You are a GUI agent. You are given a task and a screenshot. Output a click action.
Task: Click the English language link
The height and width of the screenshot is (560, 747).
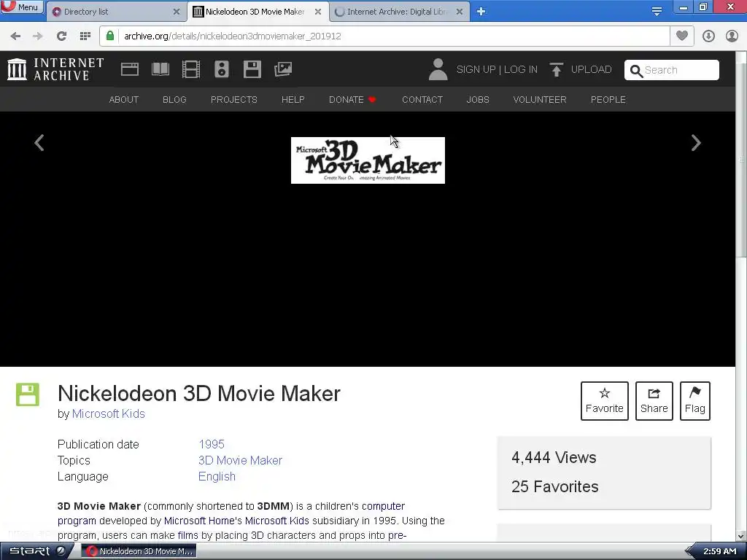(x=217, y=477)
